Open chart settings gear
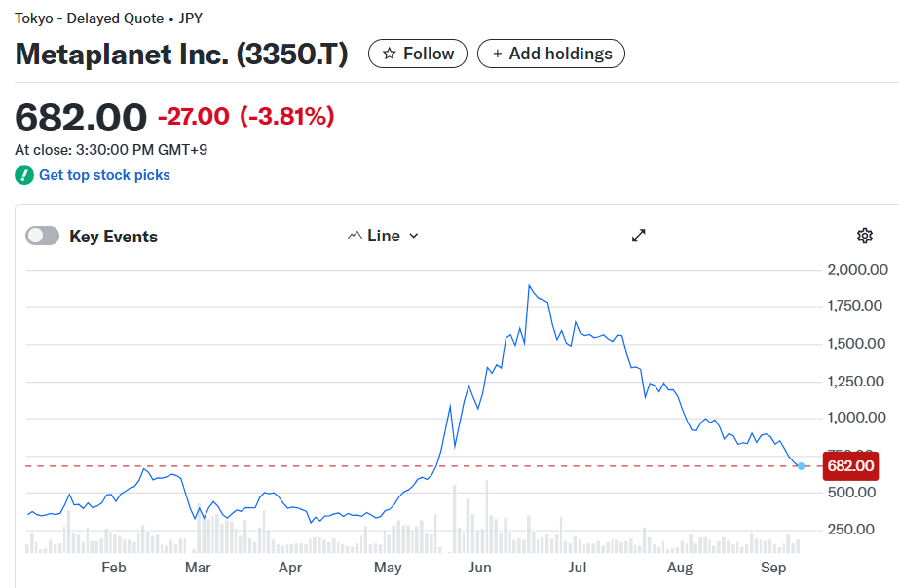The width and height of the screenshot is (899, 588). 864,236
